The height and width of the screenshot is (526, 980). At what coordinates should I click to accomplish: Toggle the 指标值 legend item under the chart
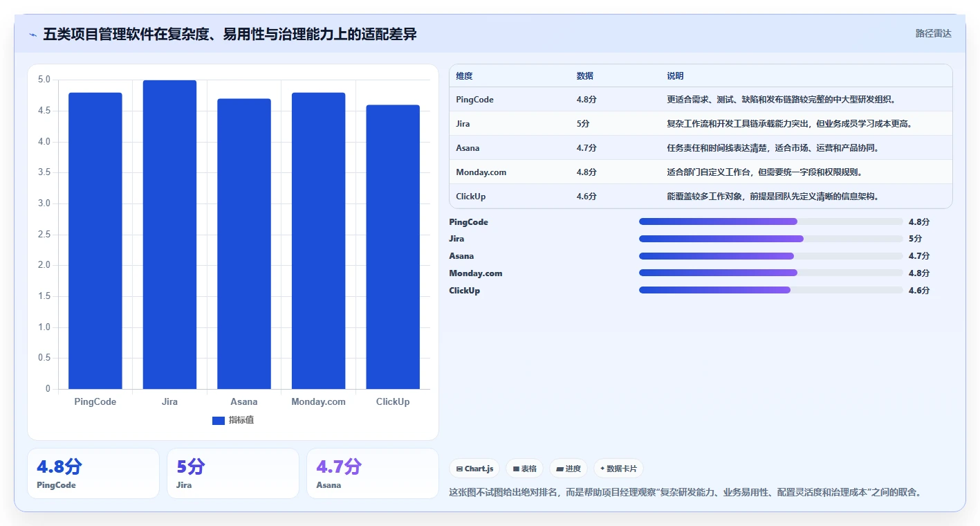tap(233, 420)
